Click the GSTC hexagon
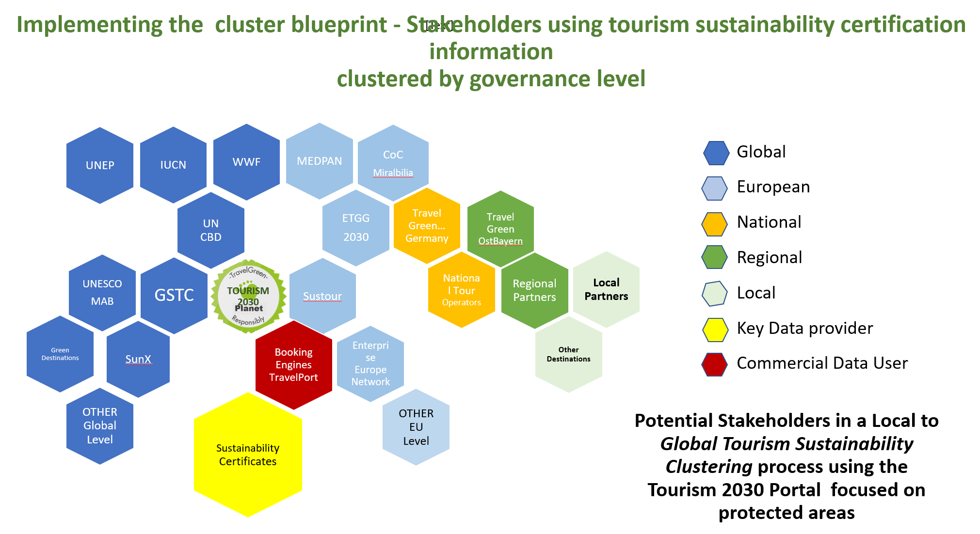The image size is (980, 534). [x=174, y=296]
